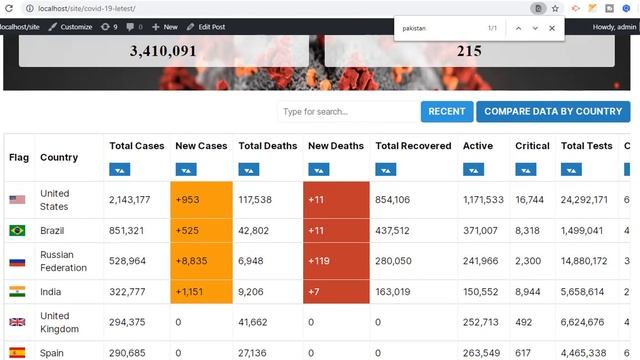The height and width of the screenshot is (360, 640).
Task: Click total cases value '851,321'
Action: 126,231
